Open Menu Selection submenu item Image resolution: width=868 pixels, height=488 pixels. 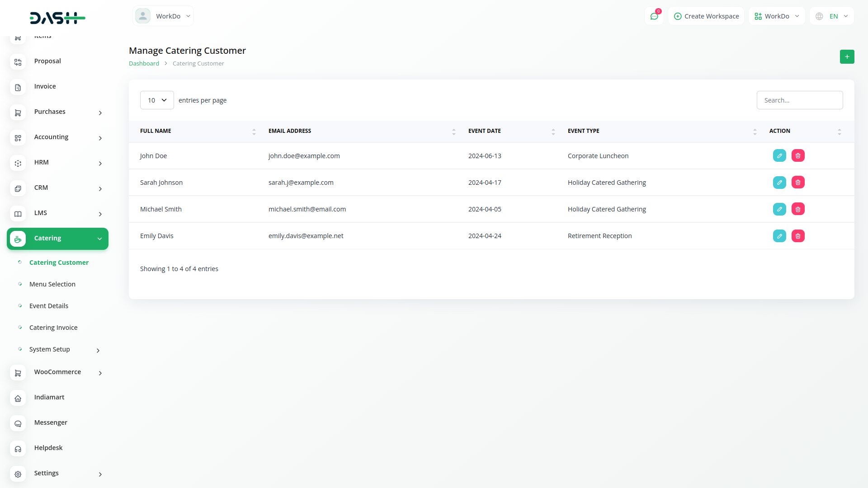(52, 284)
